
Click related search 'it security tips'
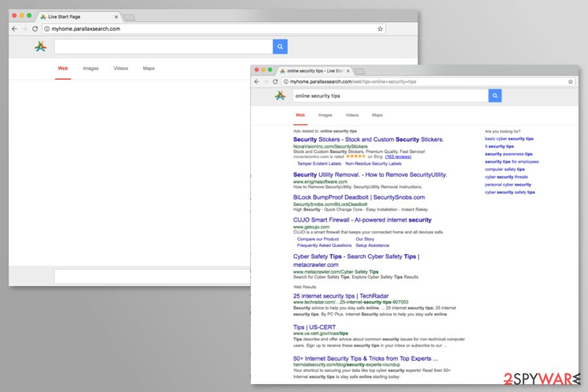(499, 146)
